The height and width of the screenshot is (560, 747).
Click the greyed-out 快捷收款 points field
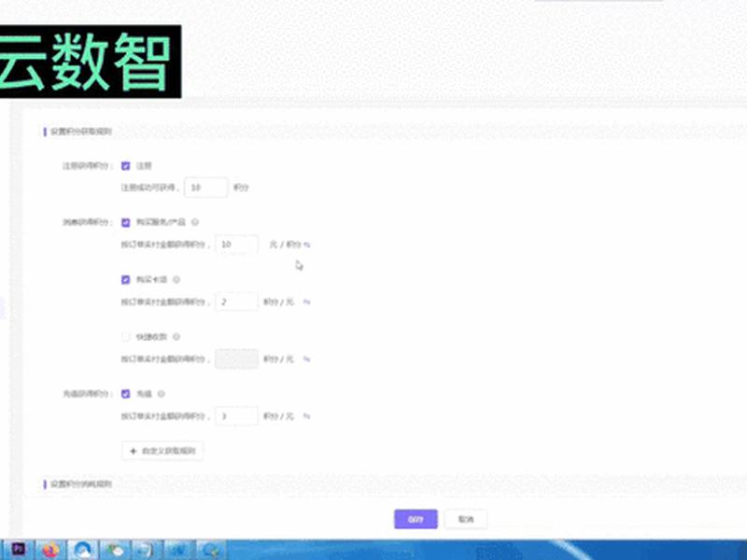237,358
